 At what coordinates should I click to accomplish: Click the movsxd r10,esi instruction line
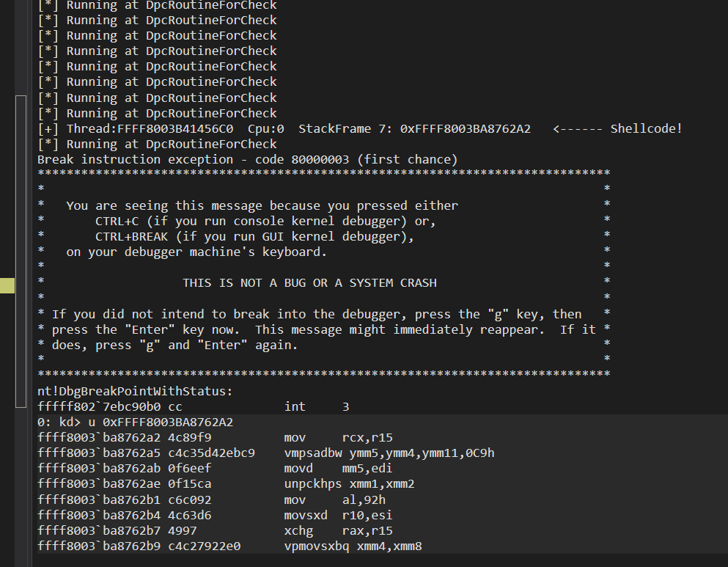click(x=215, y=515)
